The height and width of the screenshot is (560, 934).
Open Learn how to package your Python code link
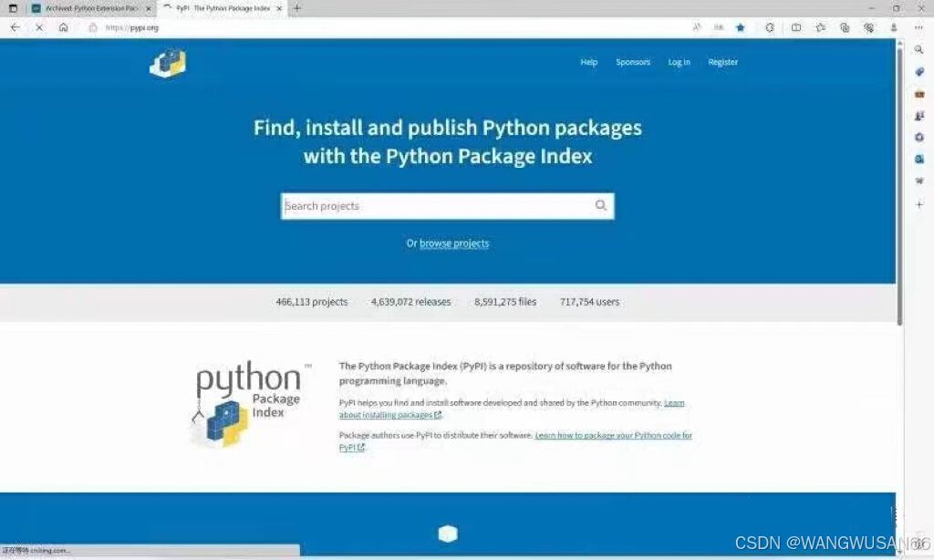pos(516,441)
